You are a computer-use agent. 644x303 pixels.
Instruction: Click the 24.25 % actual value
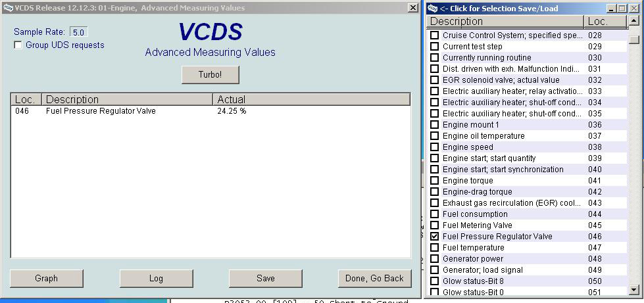[232, 111]
